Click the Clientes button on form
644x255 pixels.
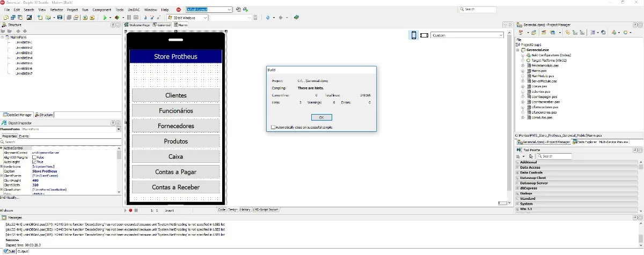coord(176,95)
